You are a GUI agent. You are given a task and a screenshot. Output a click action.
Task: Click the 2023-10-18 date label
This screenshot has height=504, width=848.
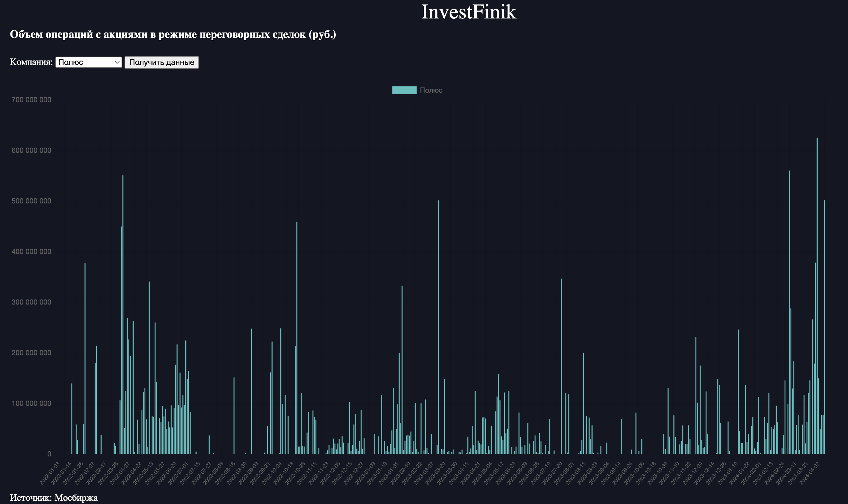coord(647,473)
